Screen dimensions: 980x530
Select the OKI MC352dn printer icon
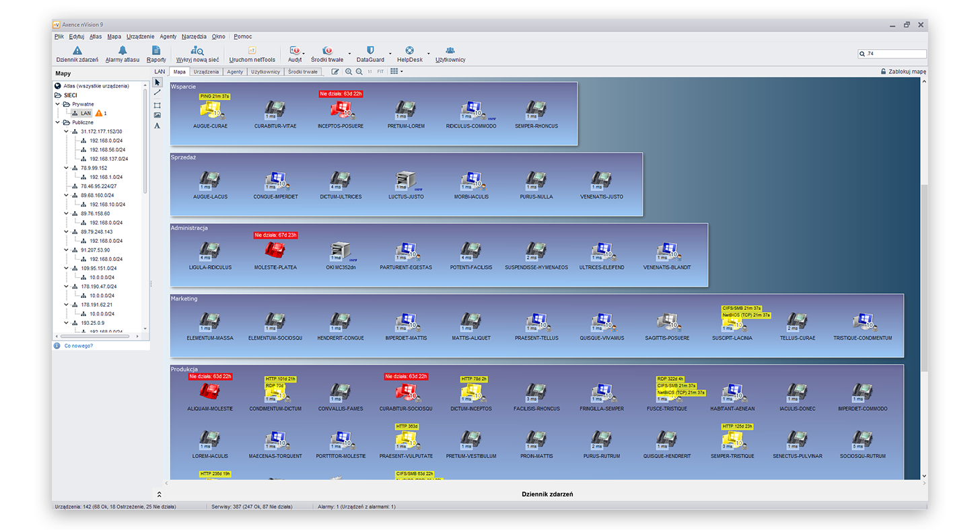pyautogui.click(x=341, y=251)
